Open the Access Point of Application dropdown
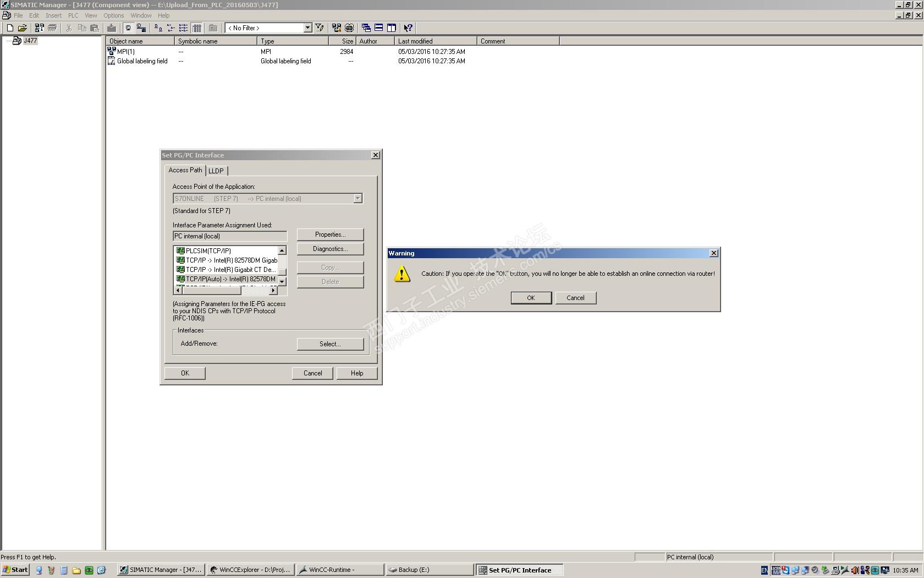 (358, 199)
